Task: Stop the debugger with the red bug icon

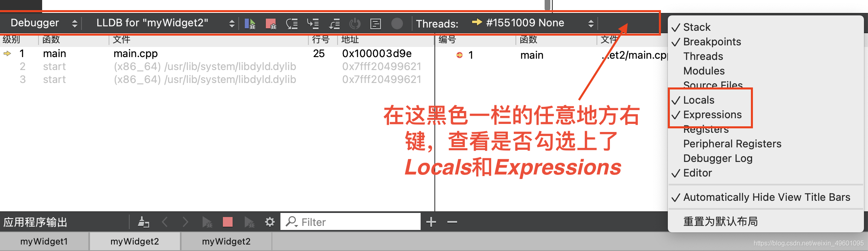Action: (271, 23)
